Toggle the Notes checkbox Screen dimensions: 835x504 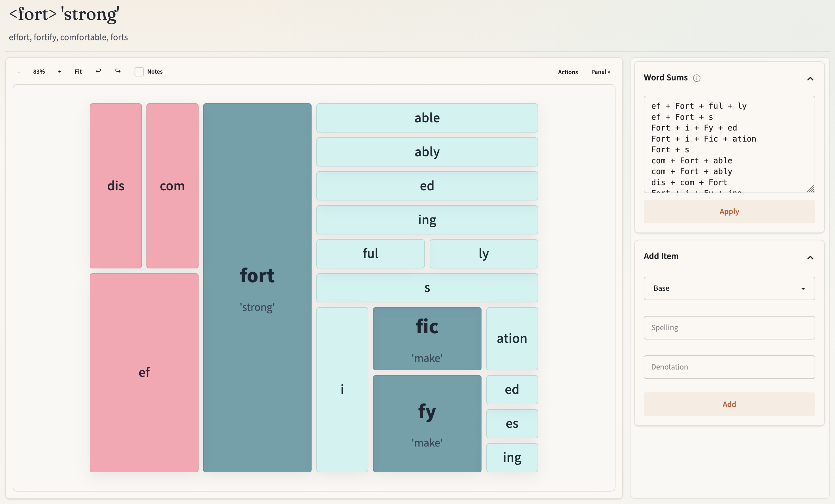[x=139, y=72]
